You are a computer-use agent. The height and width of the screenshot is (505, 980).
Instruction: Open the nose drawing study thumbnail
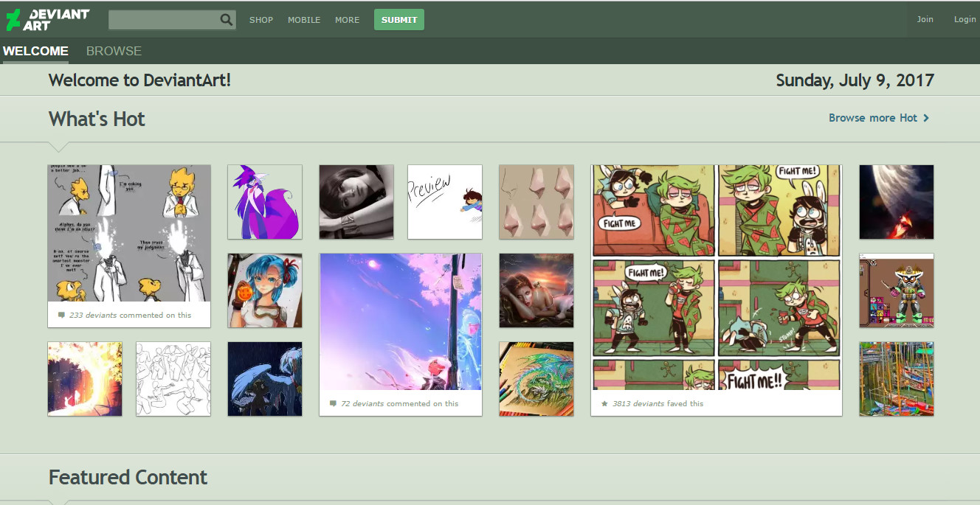[x=536, y=202]
